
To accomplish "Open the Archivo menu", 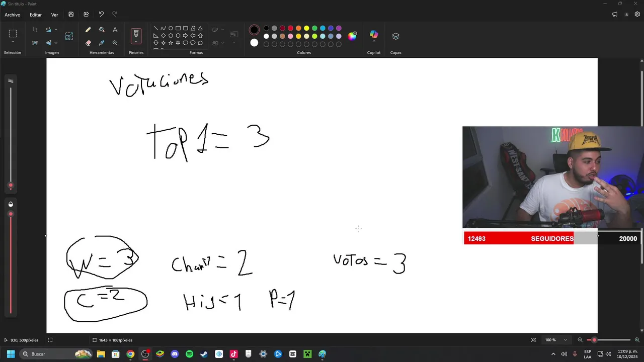I will coord(13,15).
